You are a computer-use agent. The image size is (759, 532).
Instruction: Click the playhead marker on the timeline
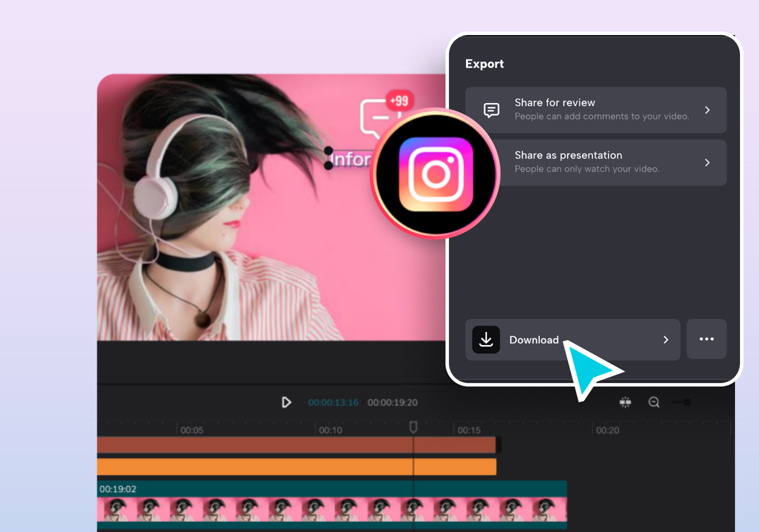(413, 428)
